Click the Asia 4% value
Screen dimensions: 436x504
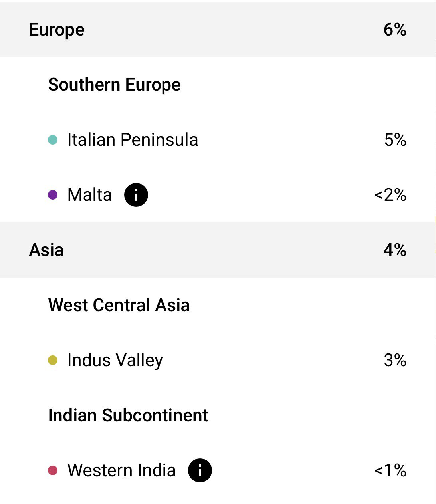[395, 250]
